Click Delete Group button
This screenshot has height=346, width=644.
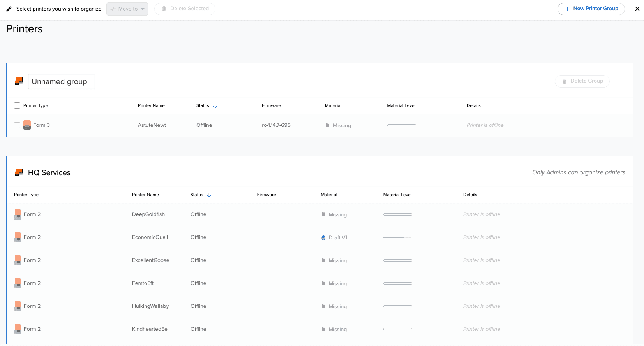point(582,81)
